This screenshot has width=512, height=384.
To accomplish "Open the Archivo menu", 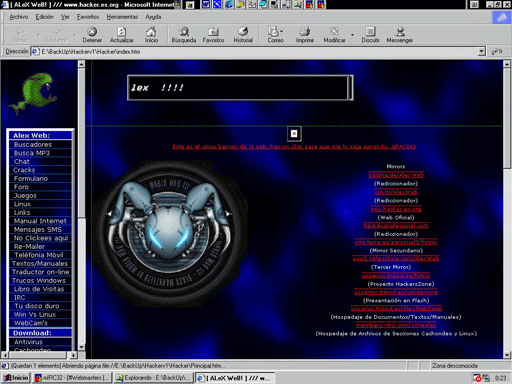I will 19,17.
